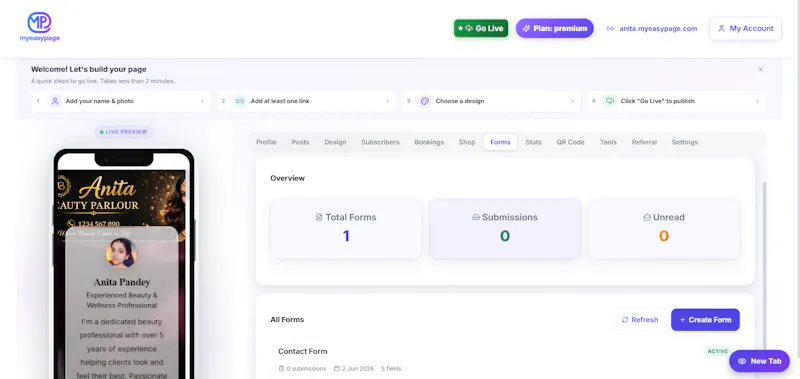Expand the 'Add at least one link' chevron
The height and width of the screenshot is (379, 800).
[387, 101]
